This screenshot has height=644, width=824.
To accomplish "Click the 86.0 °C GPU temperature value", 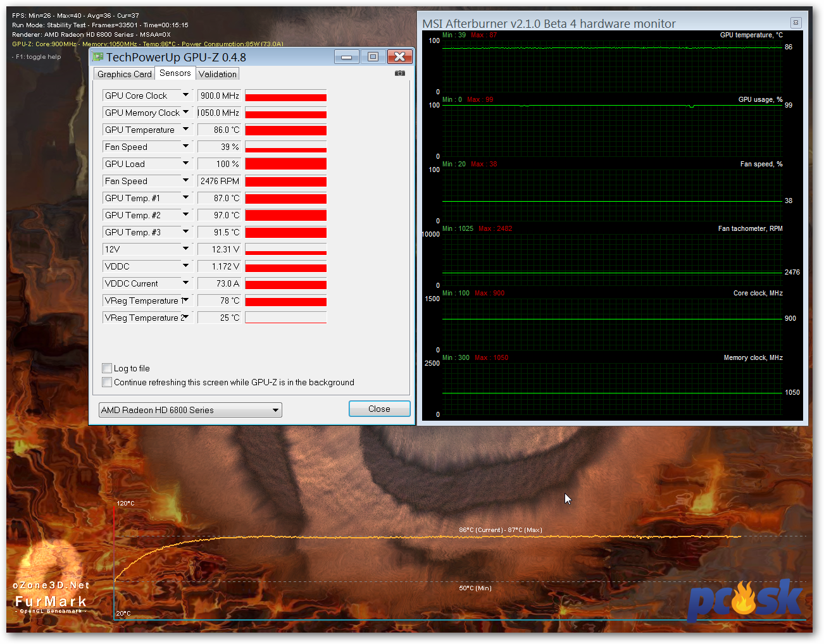I will pos(220,130).
